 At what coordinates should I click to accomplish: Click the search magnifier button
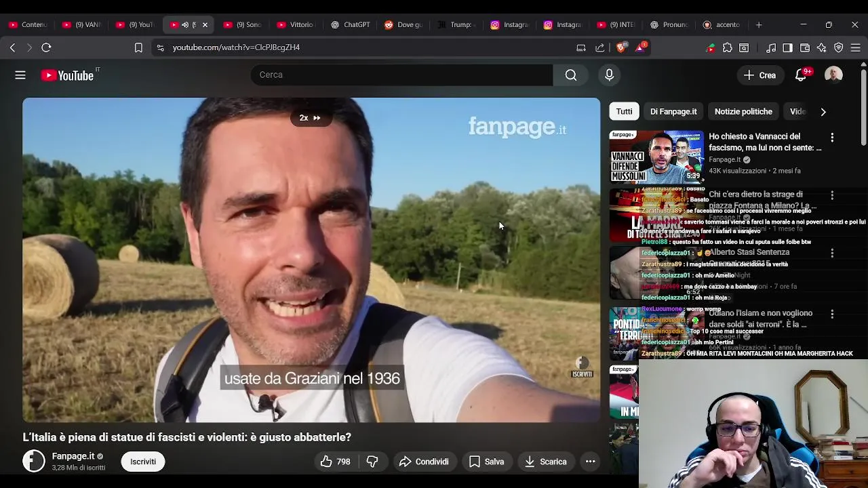click(571, 75)
